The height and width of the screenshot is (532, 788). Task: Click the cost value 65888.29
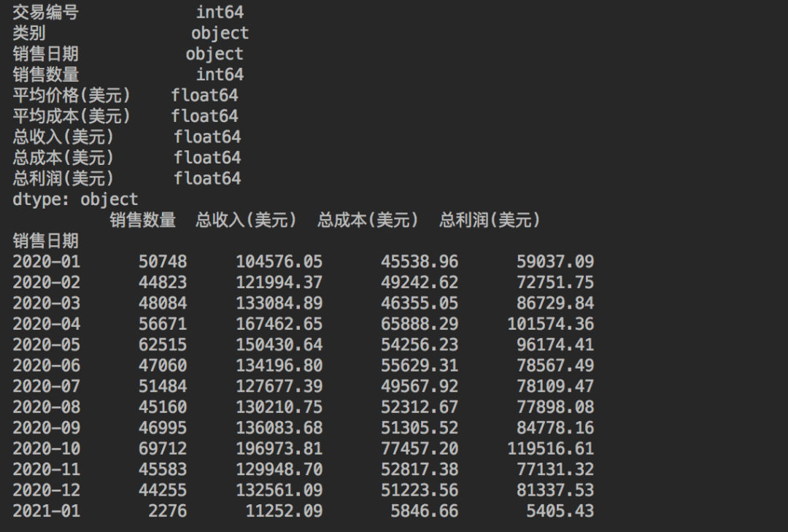pos(419,324)
